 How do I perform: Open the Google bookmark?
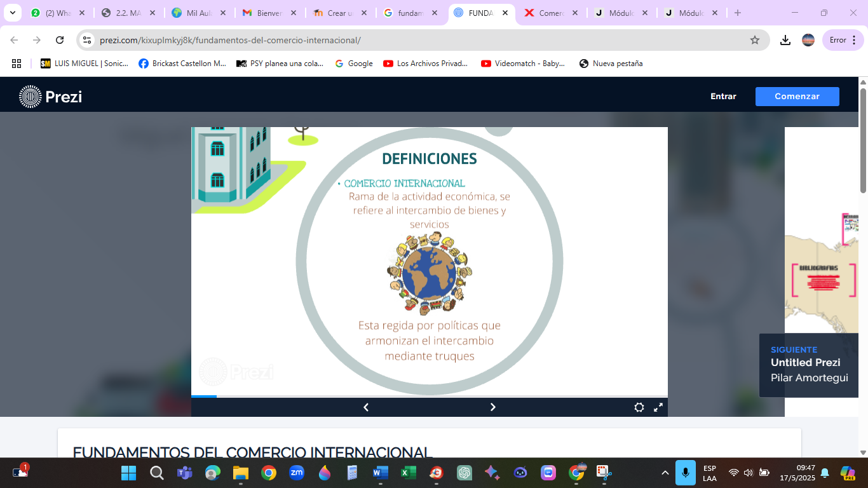(x=354, y=64)
